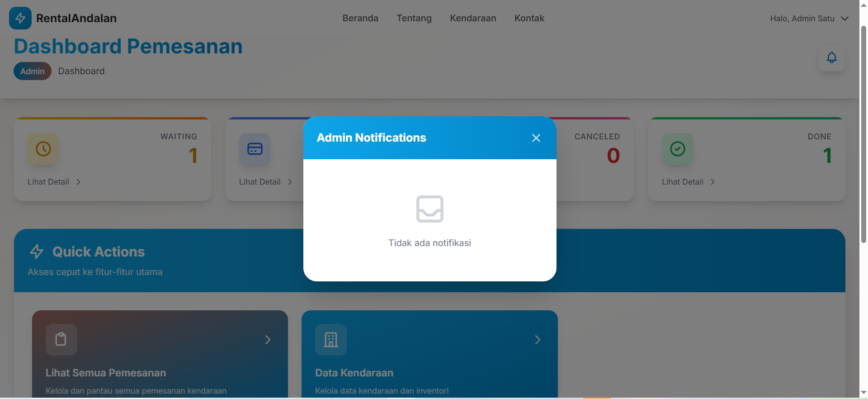Expand the Halo, Admin Satu user menu
The height and width of the screenshot is (399, 868).
[x=809, y=19]
